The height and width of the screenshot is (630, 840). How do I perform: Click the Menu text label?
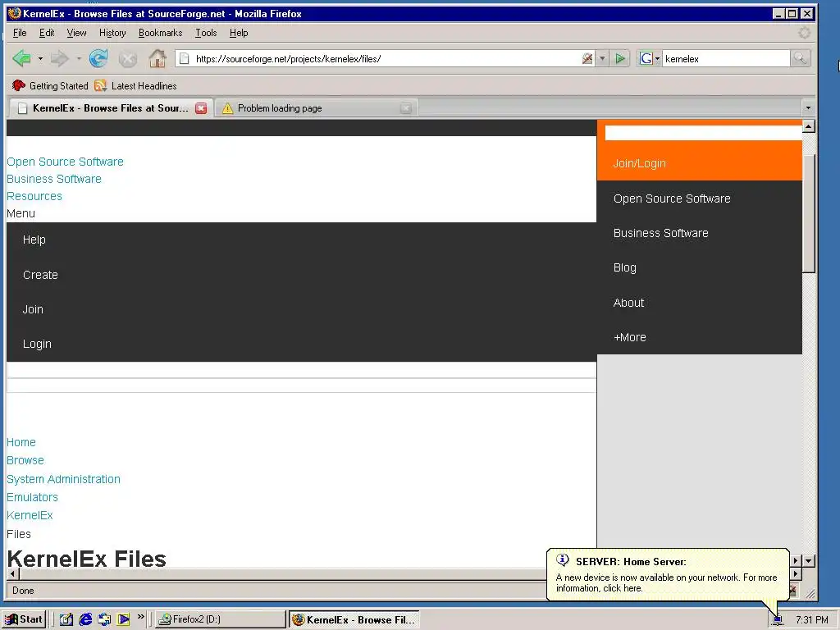coord(21,213)
